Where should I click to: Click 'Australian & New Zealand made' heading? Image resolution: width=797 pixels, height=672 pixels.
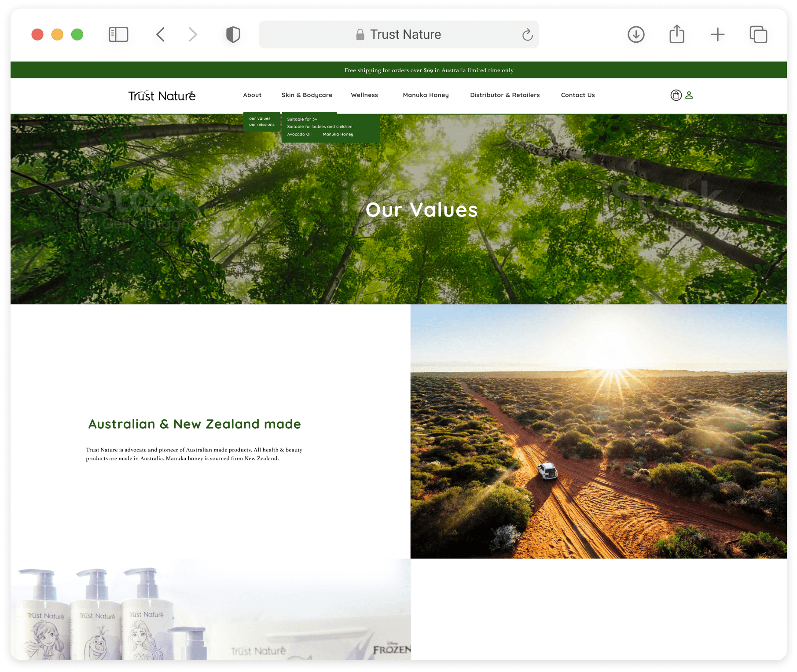(195, 424)
